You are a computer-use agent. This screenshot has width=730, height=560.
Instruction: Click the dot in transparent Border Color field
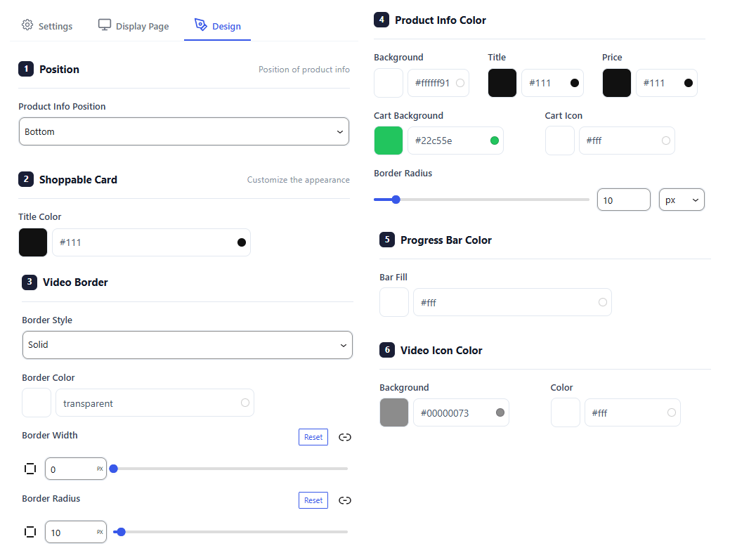tap(245, 403)
